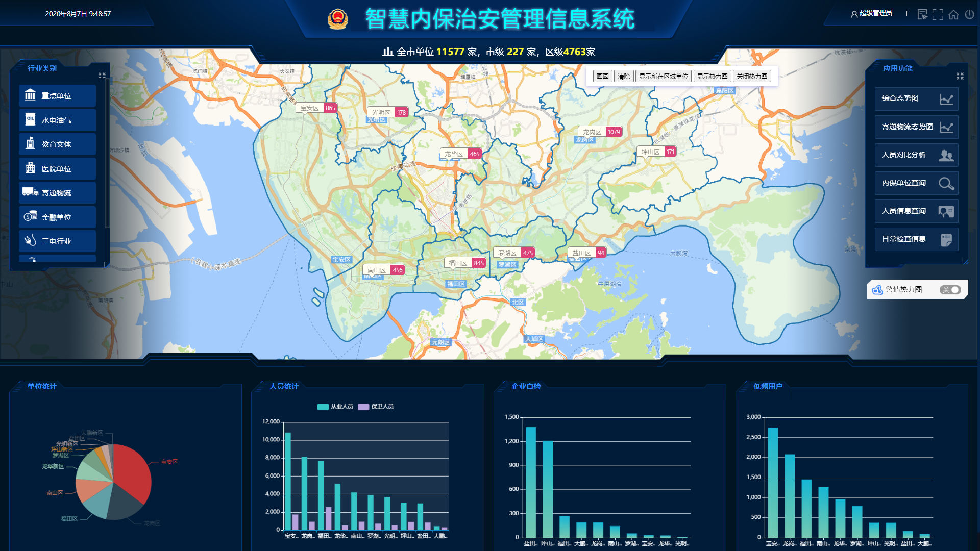The height and width of the screenshot is (551, 980).
Task: Click the 单位统计 panel title
Action: pos(42,386)
